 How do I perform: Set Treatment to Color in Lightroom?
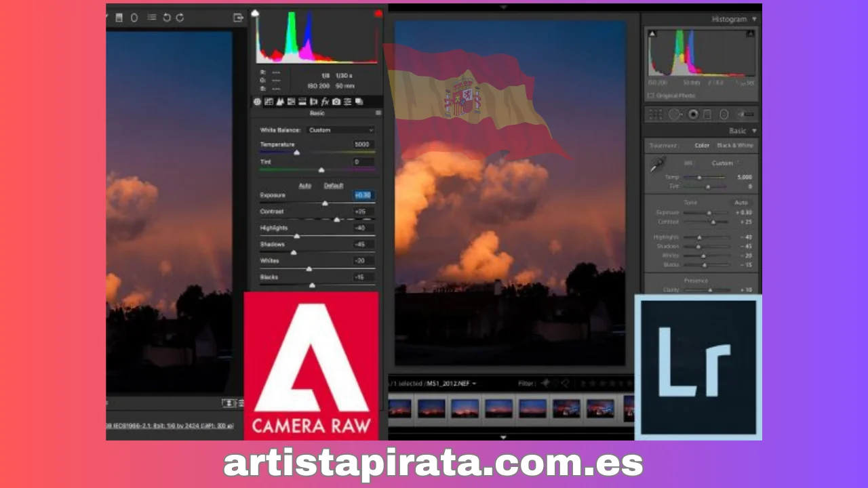702,146
